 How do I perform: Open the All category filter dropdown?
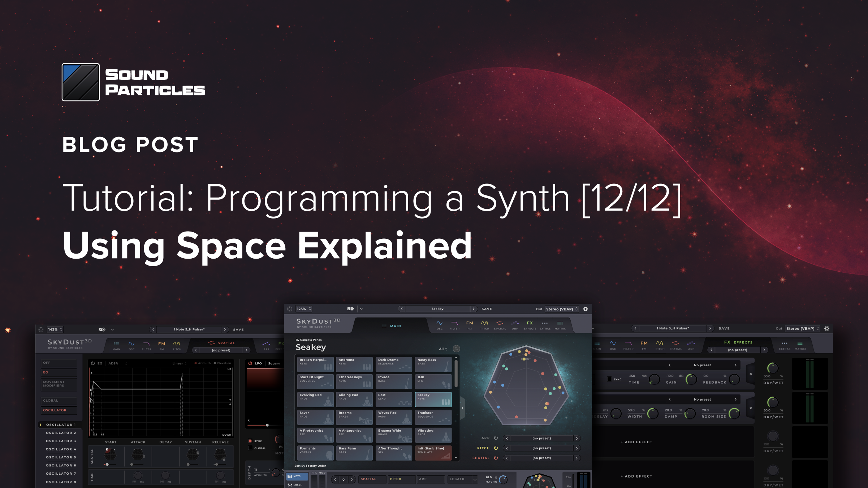443,349
